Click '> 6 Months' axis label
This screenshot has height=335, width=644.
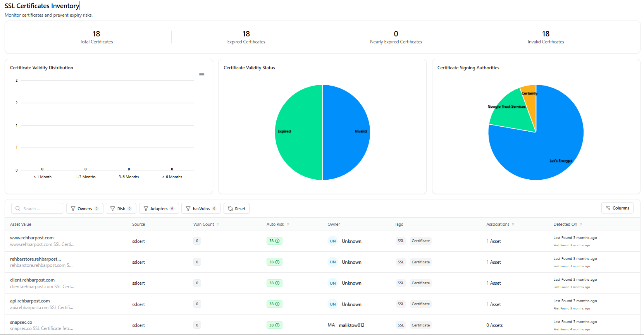[172, 177]
